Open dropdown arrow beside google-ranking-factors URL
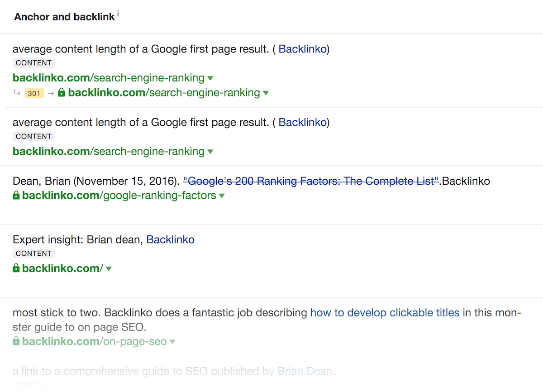Viewport: 543px width, 392px height. [x=222, y=196]
